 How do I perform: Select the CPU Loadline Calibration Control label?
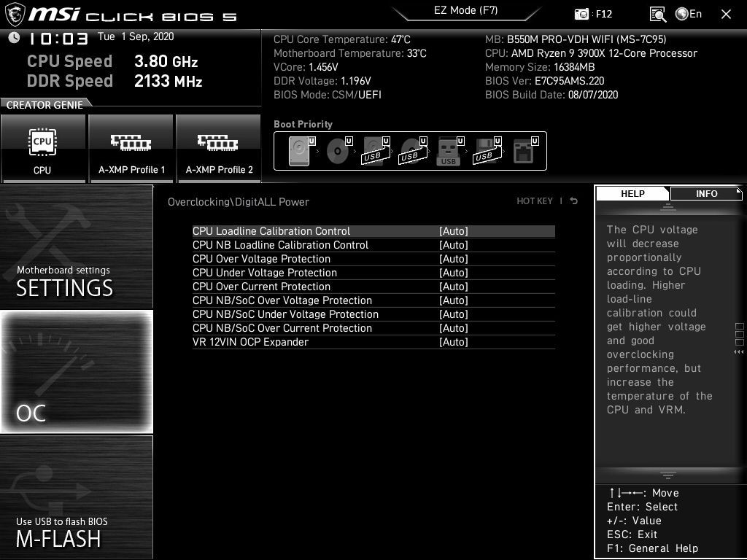pyautogui.click(x=271, y=231)
